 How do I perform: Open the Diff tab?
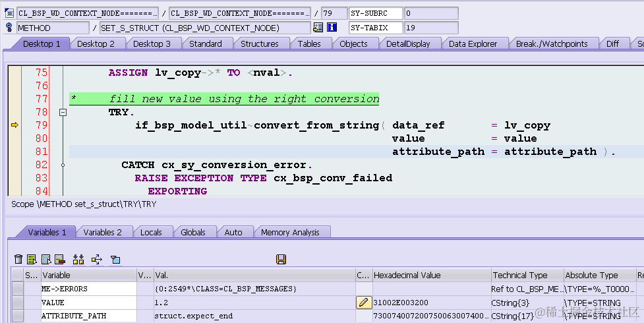coord(612,44)
